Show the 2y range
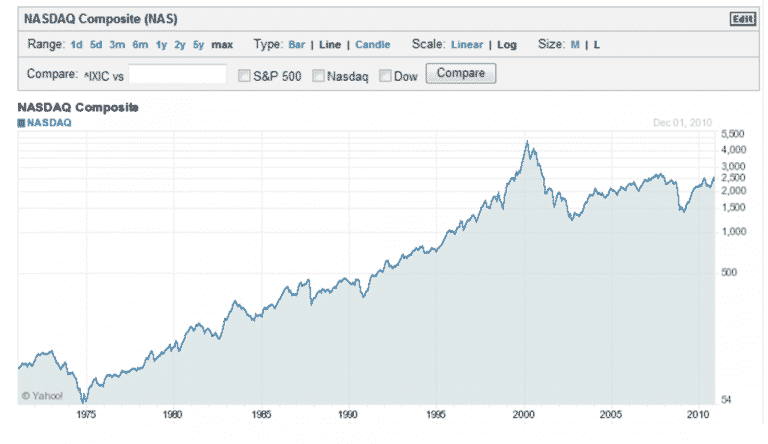The height and width of the screenshot is (444, 768). click(179, 45)
